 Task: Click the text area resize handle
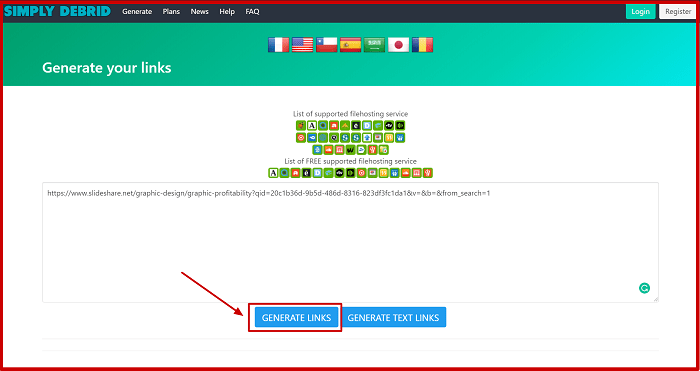[655, 299]
